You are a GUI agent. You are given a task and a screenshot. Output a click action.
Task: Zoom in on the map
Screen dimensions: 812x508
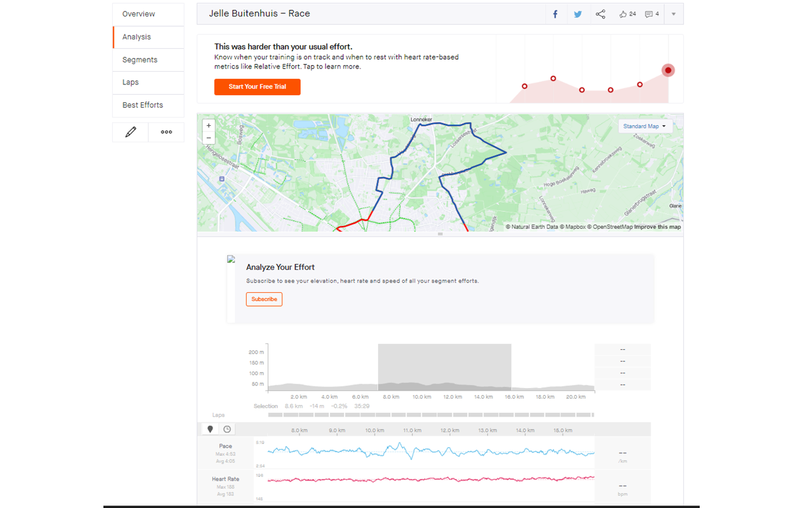tap(209, 126)
